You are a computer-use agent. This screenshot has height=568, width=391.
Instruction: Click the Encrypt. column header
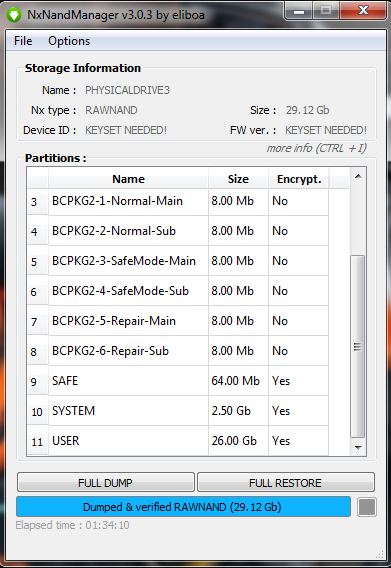[299, 179]
